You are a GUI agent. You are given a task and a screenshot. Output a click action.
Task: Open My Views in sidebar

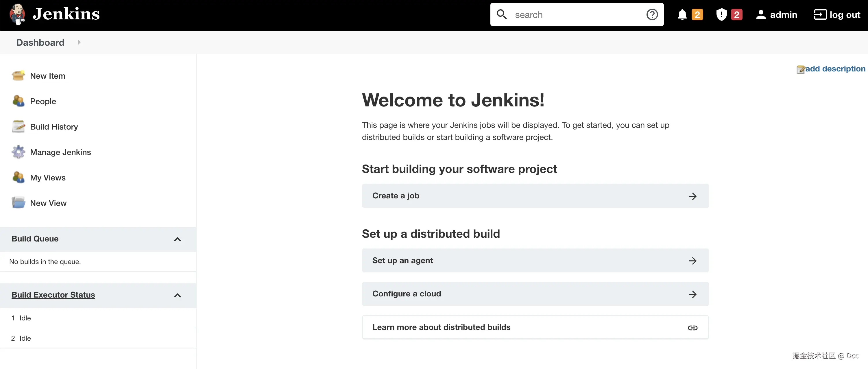pyautogui.click(x=47, y=178)
